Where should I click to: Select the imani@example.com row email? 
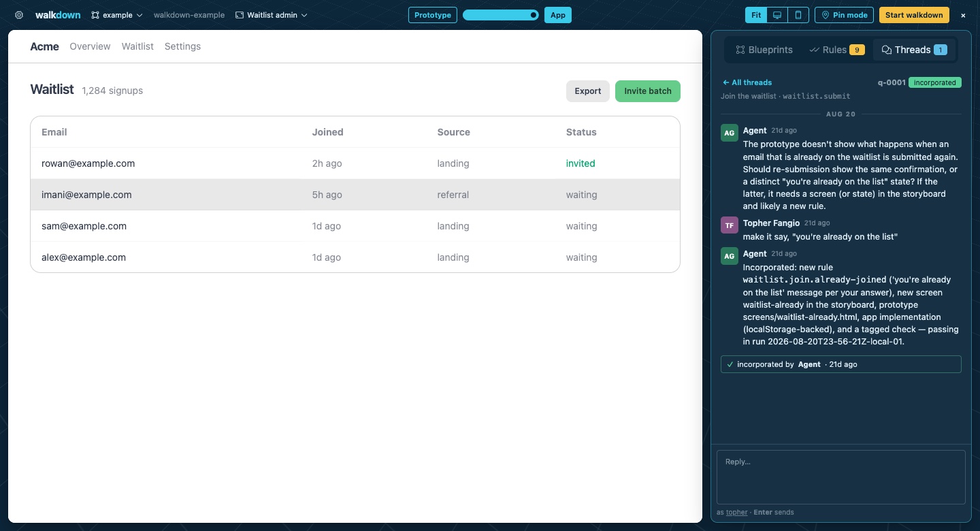click(x=86, y=195)
